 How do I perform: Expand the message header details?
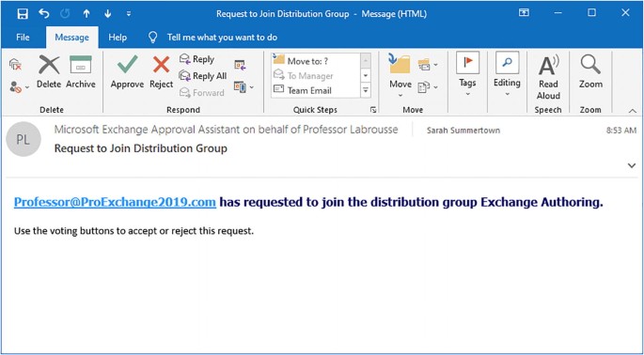(x=632, y=165)
